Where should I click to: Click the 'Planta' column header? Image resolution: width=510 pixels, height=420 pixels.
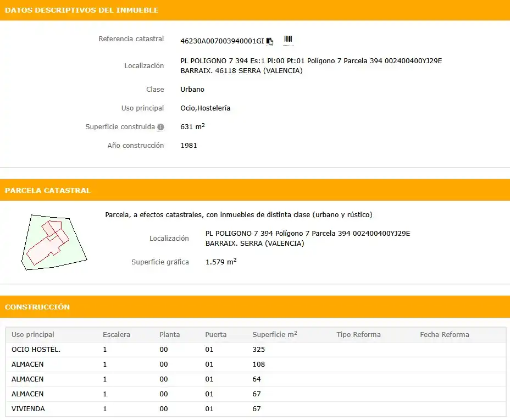169,334
